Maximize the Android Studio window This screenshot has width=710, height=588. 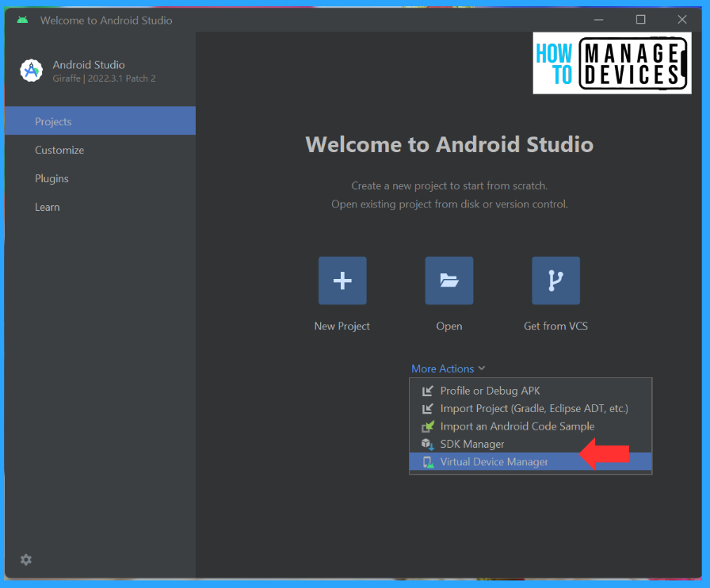click(640, 20)
